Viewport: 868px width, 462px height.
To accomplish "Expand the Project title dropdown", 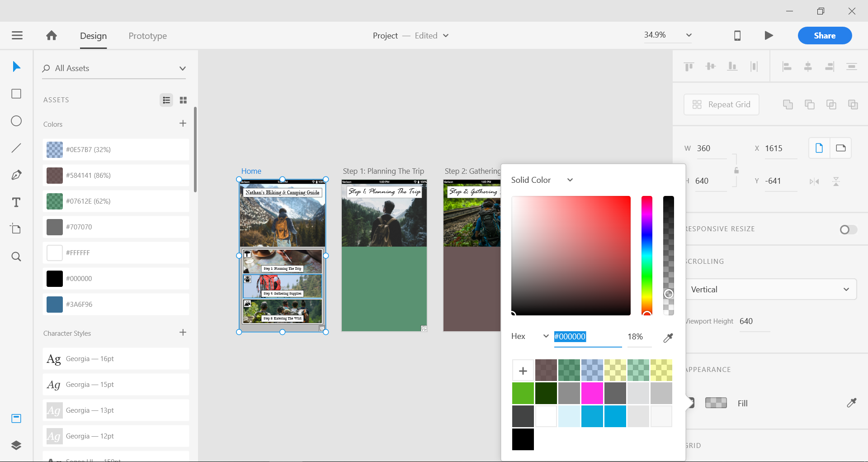I will coord(446,35).
